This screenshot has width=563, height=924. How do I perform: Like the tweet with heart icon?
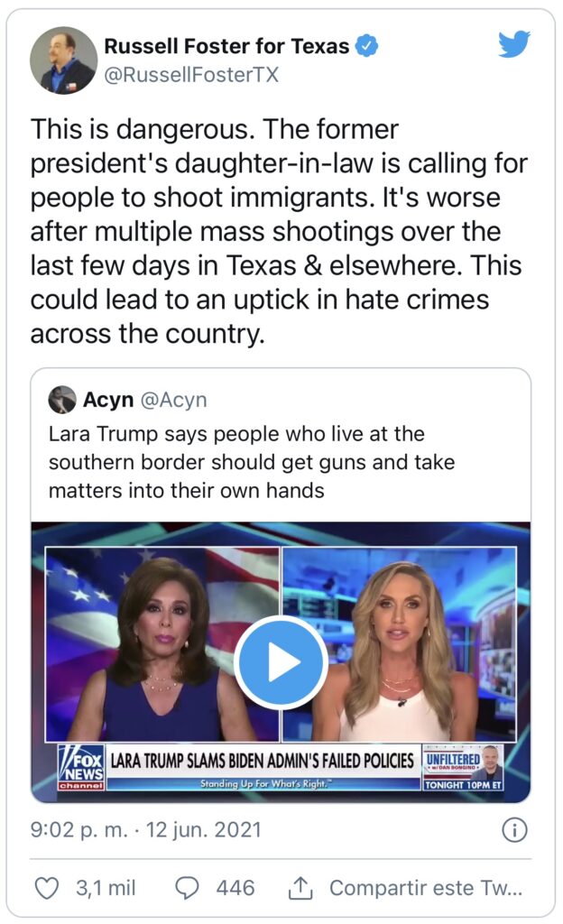tap(47, 888)
